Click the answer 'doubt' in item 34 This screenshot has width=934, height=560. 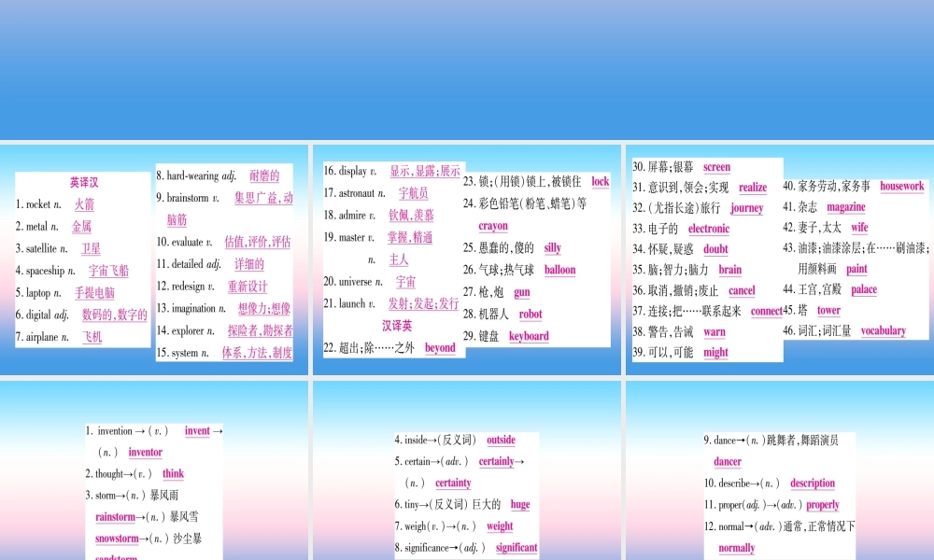tap(716, 249)
